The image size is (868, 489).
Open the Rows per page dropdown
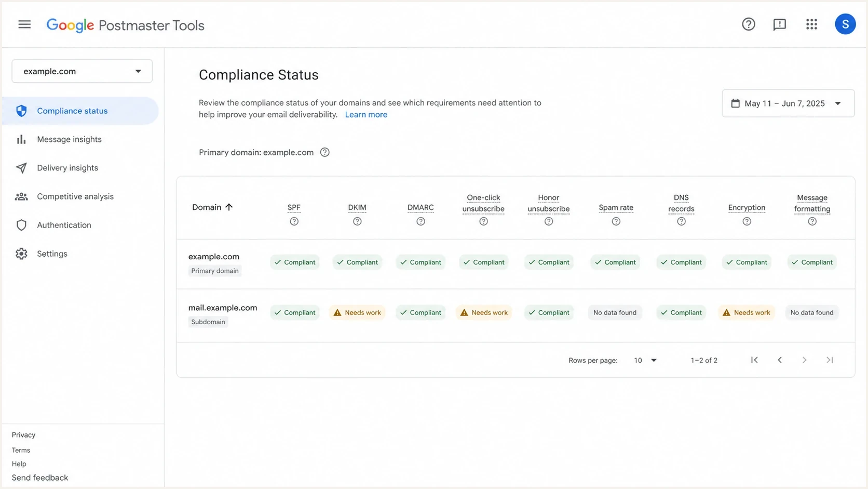645,360
